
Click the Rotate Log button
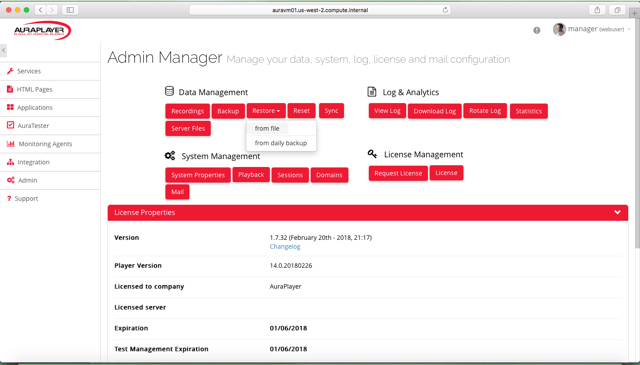coord(485,111)
